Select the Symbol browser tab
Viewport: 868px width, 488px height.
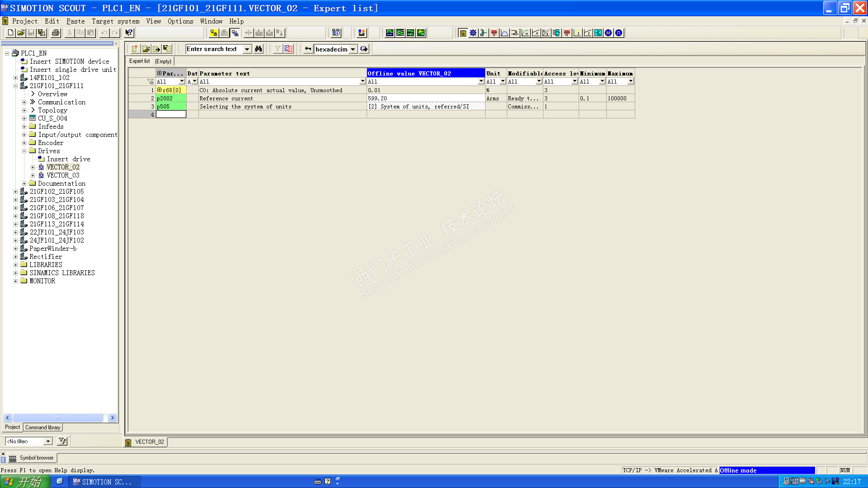point(36,458)
